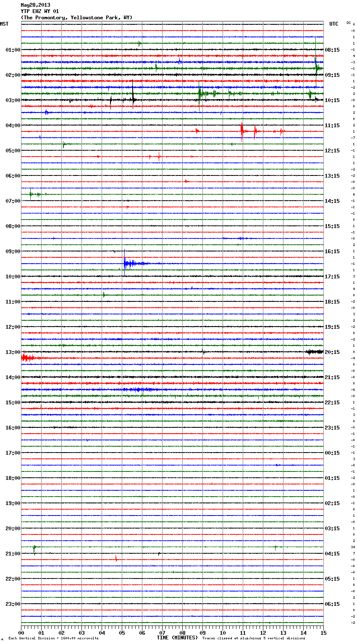Select the 09:00 MST hour label

13,251
